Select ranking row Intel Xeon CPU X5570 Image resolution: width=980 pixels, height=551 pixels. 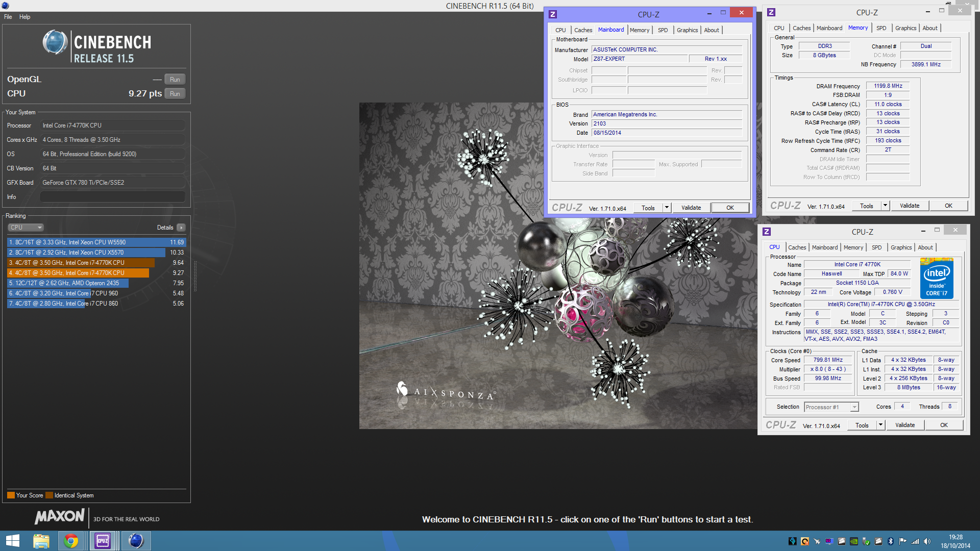pos(96,253)
